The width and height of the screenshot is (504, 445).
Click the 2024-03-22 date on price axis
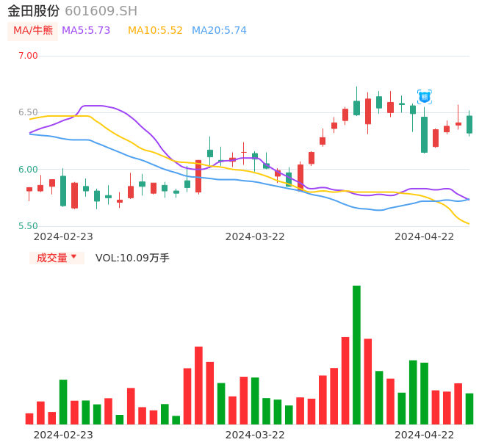pos(255,236)
